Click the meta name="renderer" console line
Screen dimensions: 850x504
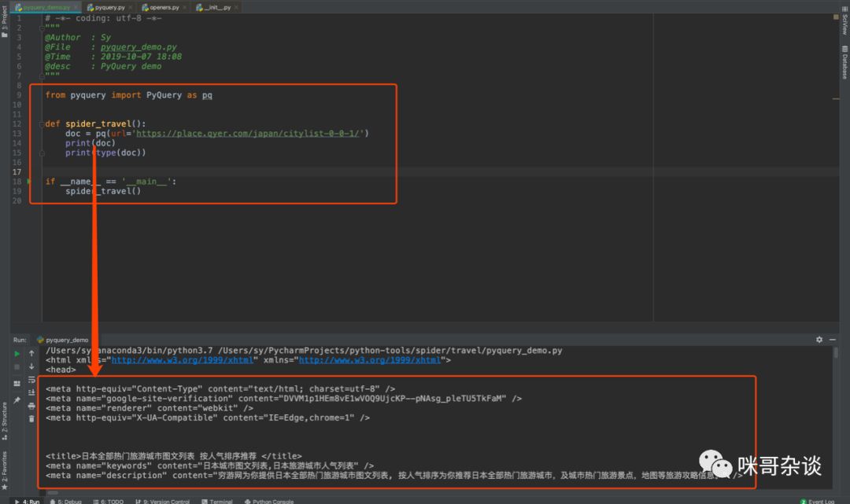point(149,408)
